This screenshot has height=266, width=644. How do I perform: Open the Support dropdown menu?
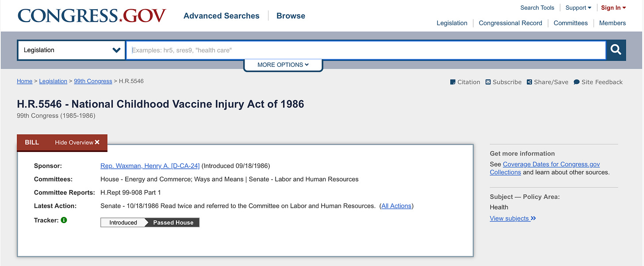(x=578, y=8)
